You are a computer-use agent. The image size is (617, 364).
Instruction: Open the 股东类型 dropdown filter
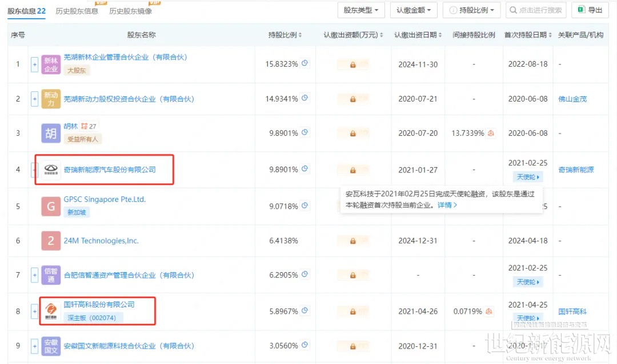[x=361, y=10]
